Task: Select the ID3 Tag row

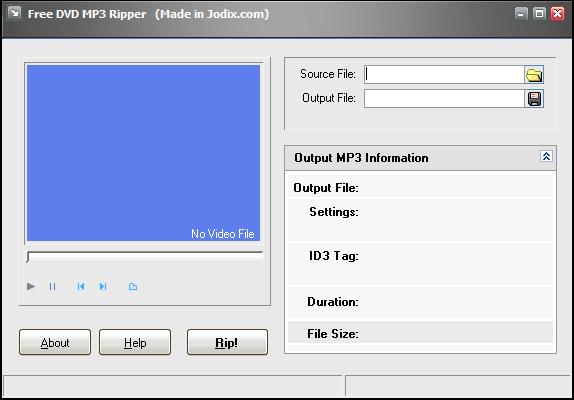Action: click(x=420, y=264)
